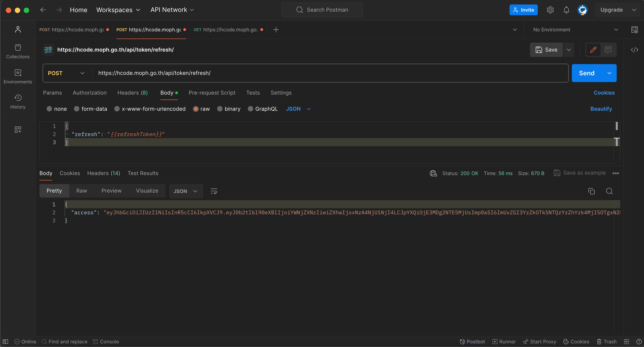Copy the response body with copy icon
This screenshot has width=644, height=347.
(591, 191)
